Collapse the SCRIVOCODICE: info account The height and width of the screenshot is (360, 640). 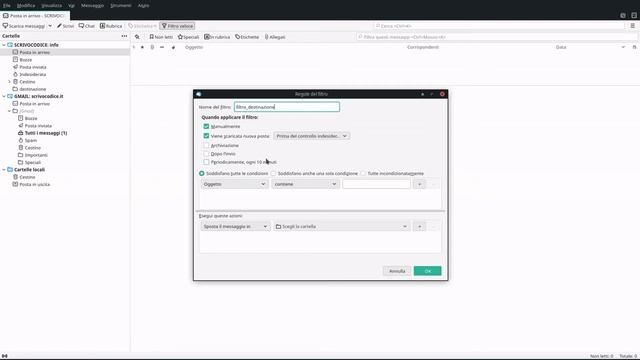tap(4, 45)
